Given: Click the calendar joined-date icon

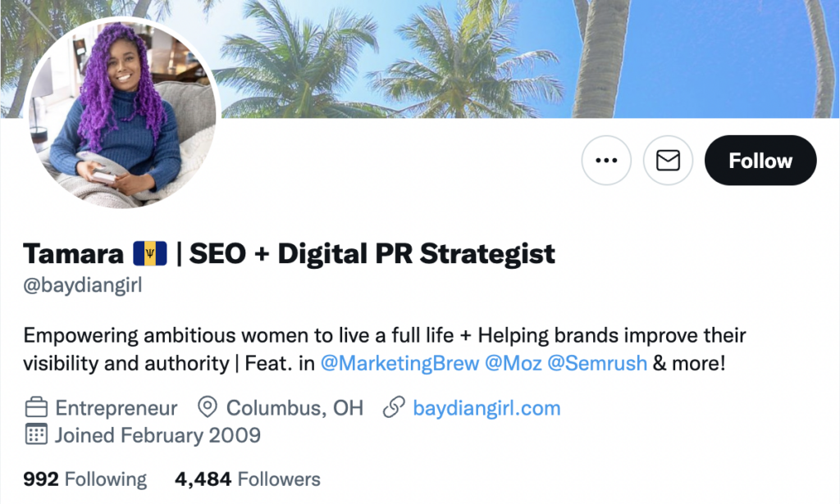Looking at the screenshot, I should (x=36, y=434).
